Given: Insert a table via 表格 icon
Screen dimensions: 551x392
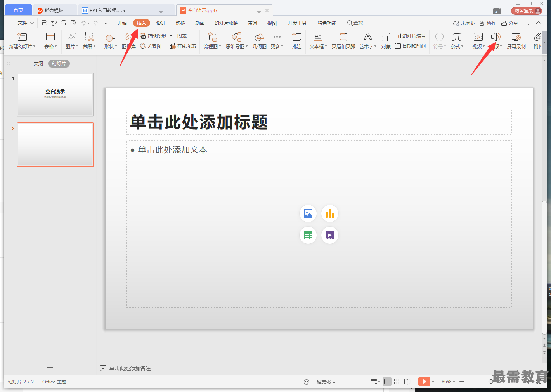Looking at the screenshot, I should 50,37.
